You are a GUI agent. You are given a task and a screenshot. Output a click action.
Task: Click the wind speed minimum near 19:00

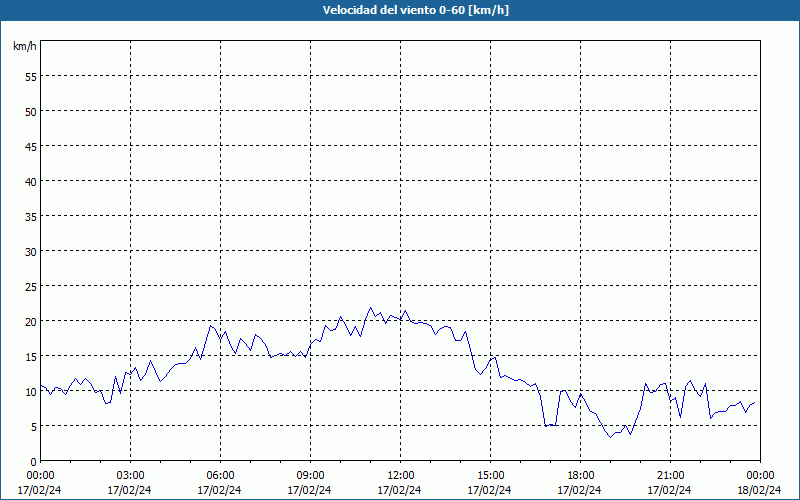click(x=610, y=437)
